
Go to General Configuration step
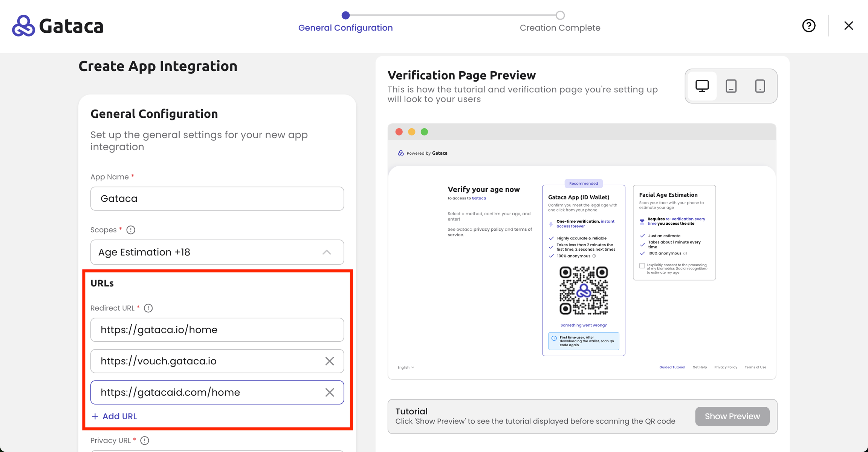pos(345,28)
